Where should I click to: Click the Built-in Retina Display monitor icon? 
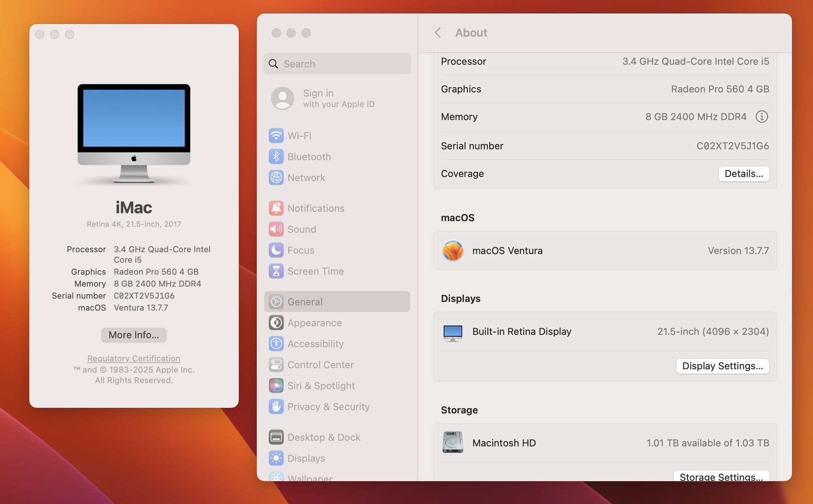pos(453,333)
